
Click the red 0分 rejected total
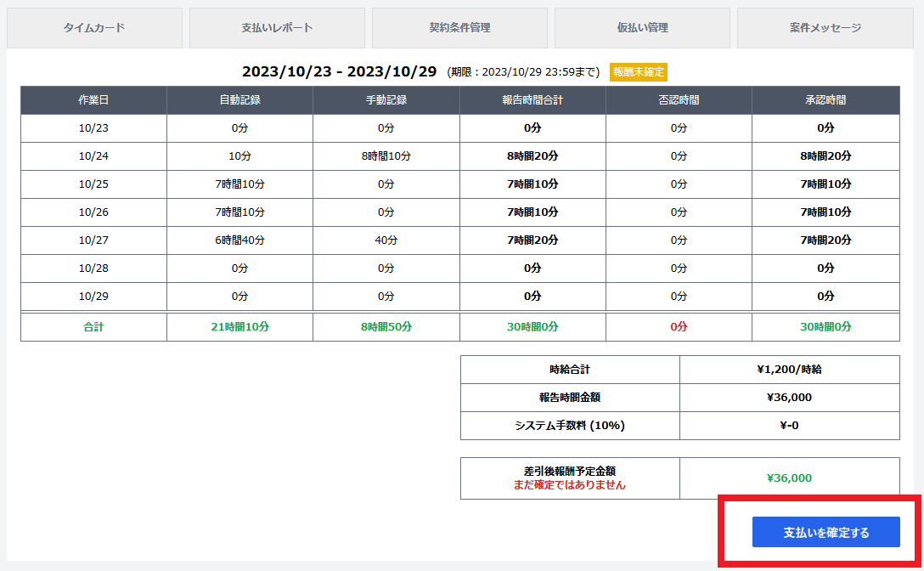pos(679,326)
